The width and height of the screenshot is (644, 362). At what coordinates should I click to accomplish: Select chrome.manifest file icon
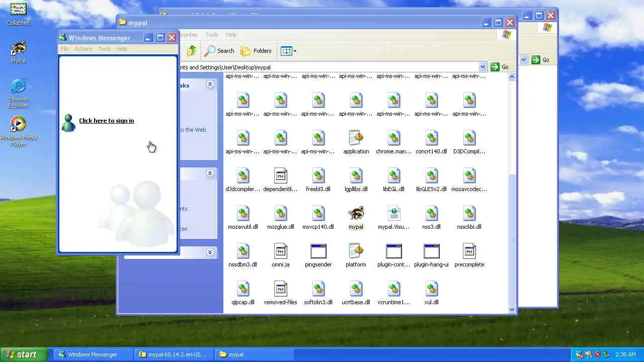point(393,138)
